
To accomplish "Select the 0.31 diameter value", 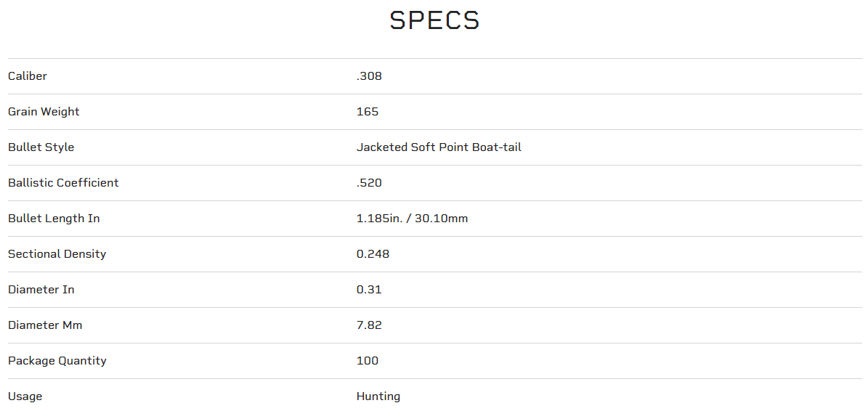I will pyautogui.click(x=369, y=290).
